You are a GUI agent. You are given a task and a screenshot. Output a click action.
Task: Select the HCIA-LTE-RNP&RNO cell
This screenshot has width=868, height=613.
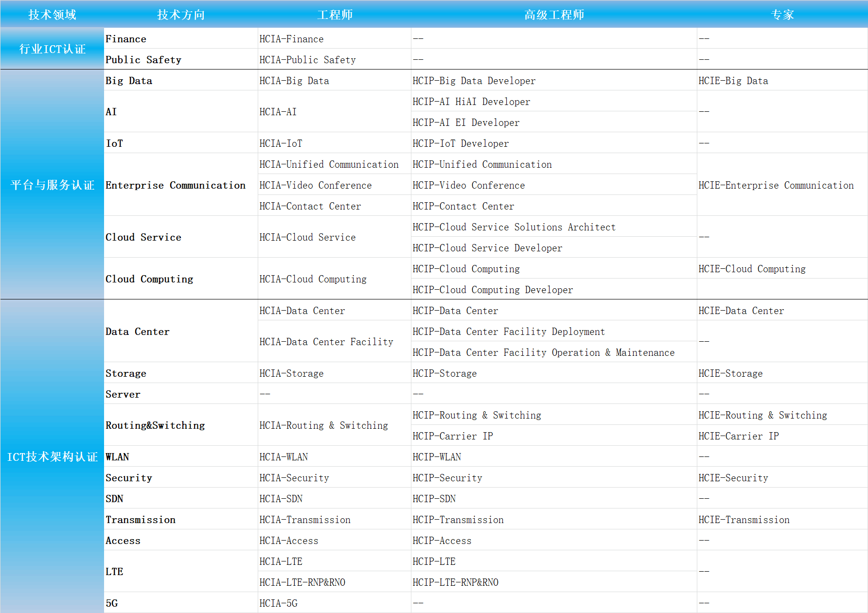(x=302, y=582)
